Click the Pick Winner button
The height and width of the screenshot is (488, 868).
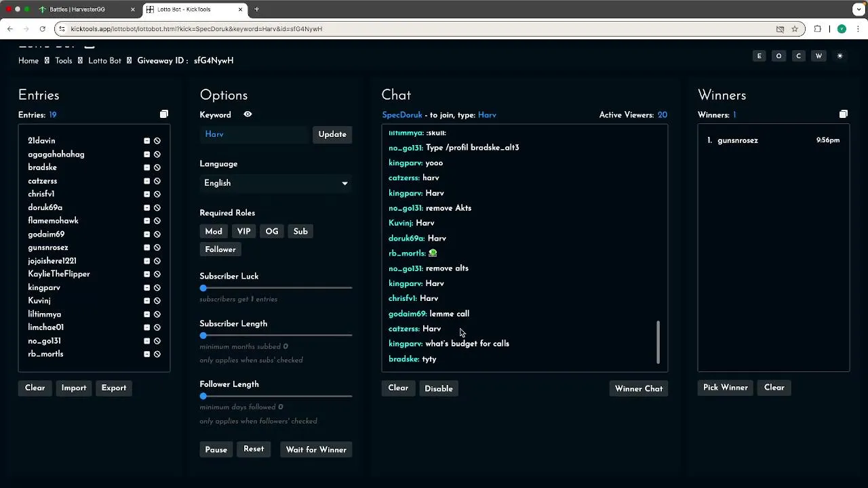tap(726, 388)
